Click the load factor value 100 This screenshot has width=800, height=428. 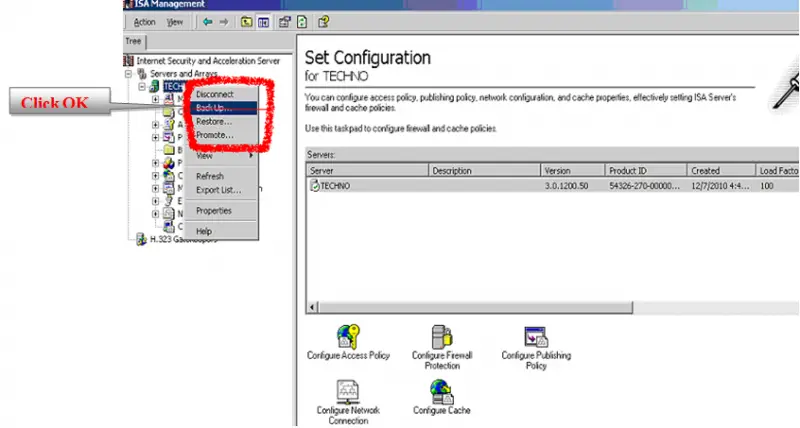click(x=767, y=186)
